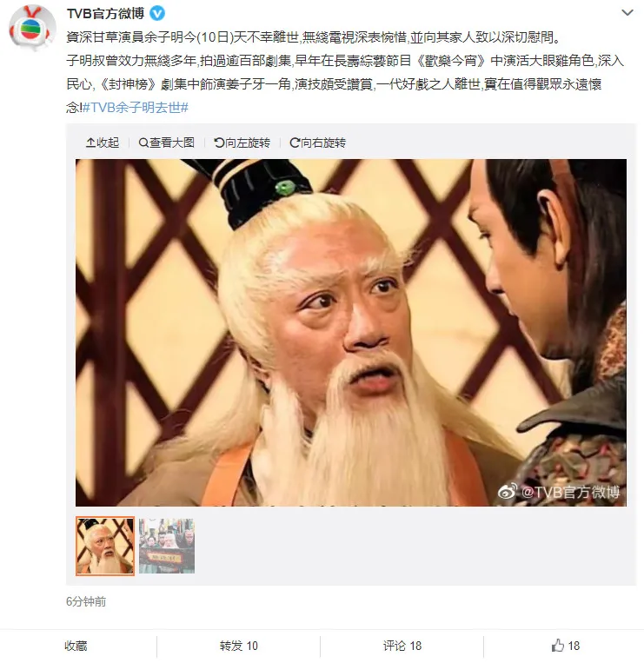Screen dimensions: 644x663
Task: Repost using the 转发 10 button
Action: [x=238, y=646]
